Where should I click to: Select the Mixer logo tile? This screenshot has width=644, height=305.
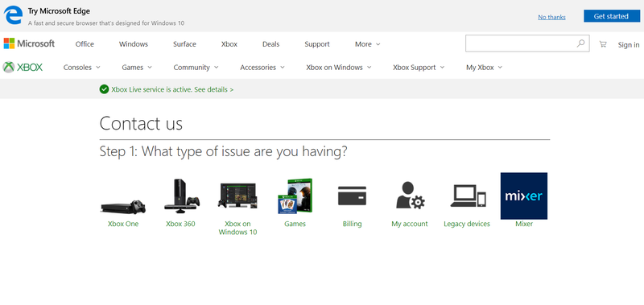524,196
